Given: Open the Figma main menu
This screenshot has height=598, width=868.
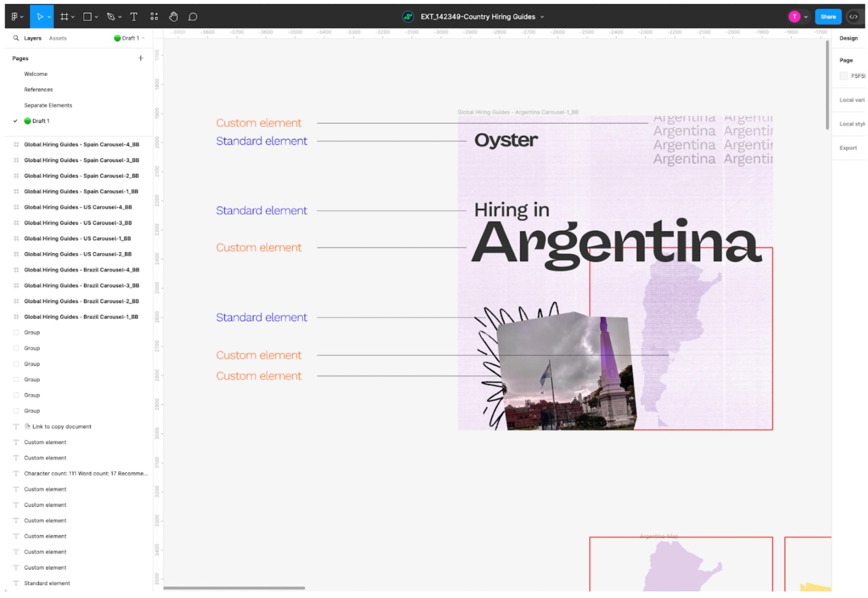Looking at the screenshot, I should click(x=15, y=16).
